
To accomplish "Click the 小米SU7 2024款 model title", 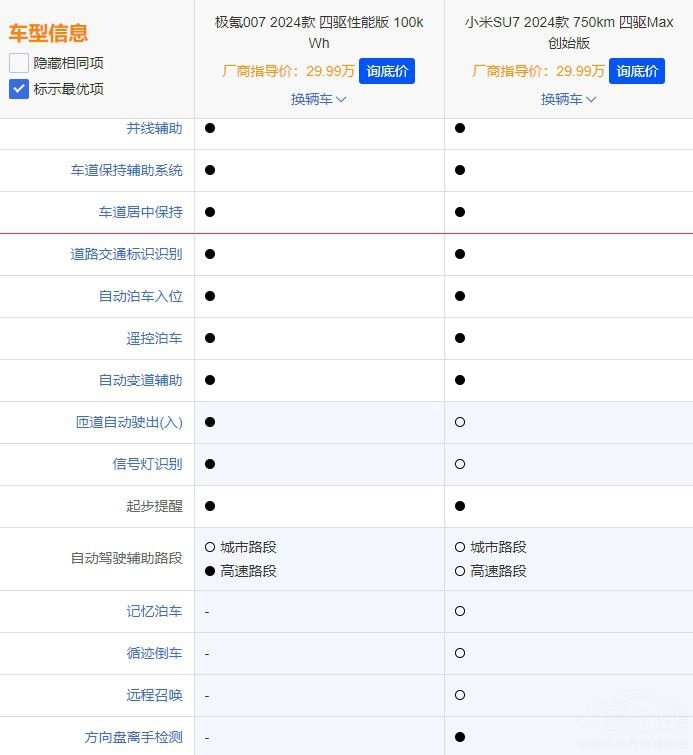I will (x=568, y=32).
